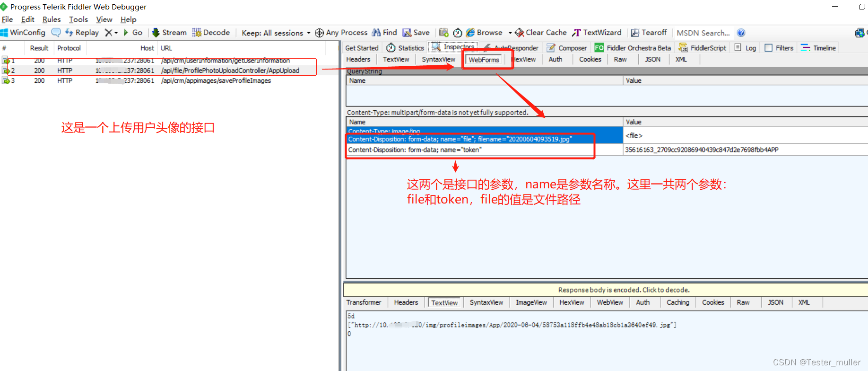Click the timer clock icon

(458, 33)
